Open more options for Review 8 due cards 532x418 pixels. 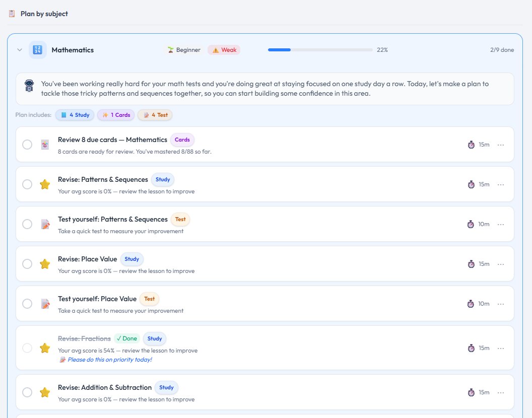[x=501, y=145]
